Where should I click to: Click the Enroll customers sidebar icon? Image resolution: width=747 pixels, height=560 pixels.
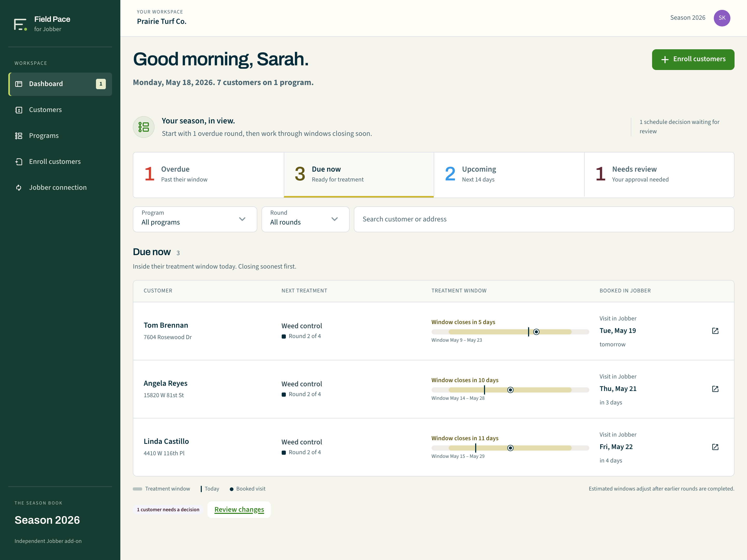click(x=19, y=162)
